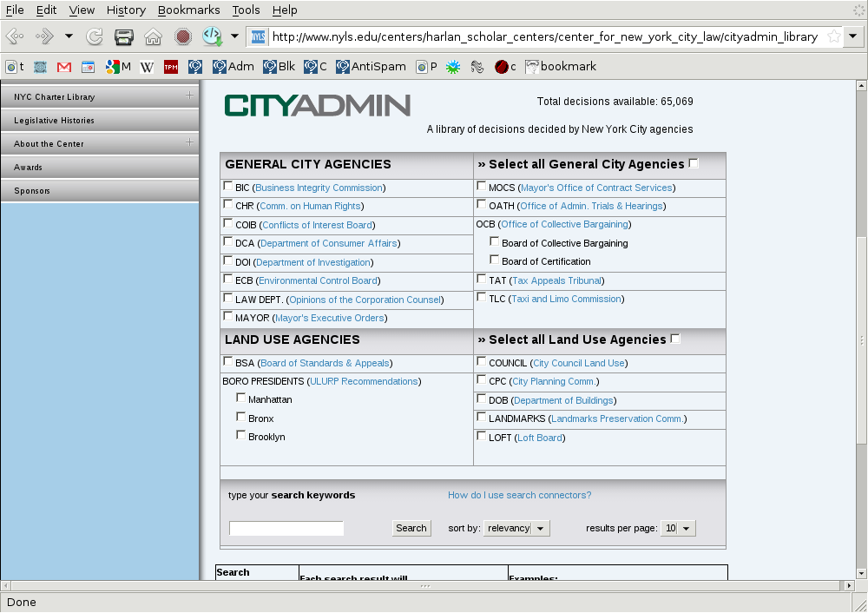868x613 pixels.
Task: Open the 'sort by' relevancy dropdown
Action: [516, 528]
